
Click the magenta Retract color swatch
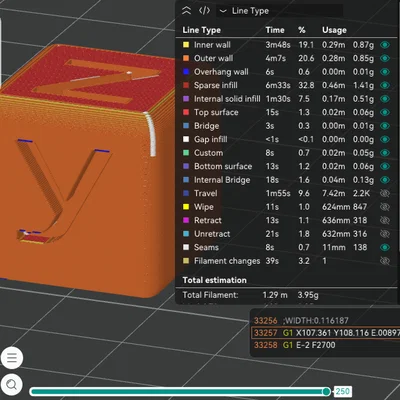(186, 220)
